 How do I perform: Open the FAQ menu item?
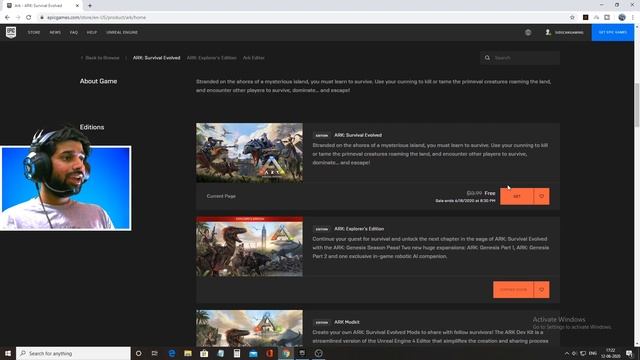pos(73,32)
